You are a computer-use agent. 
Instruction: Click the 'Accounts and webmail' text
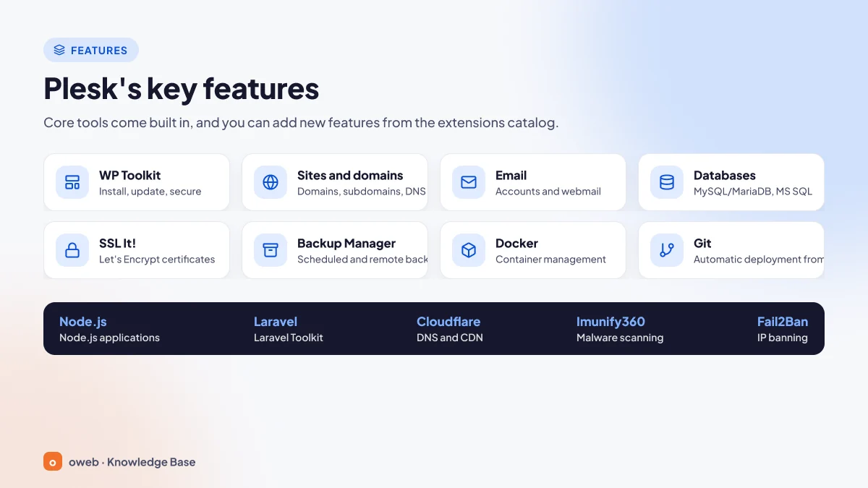point(548,192)
